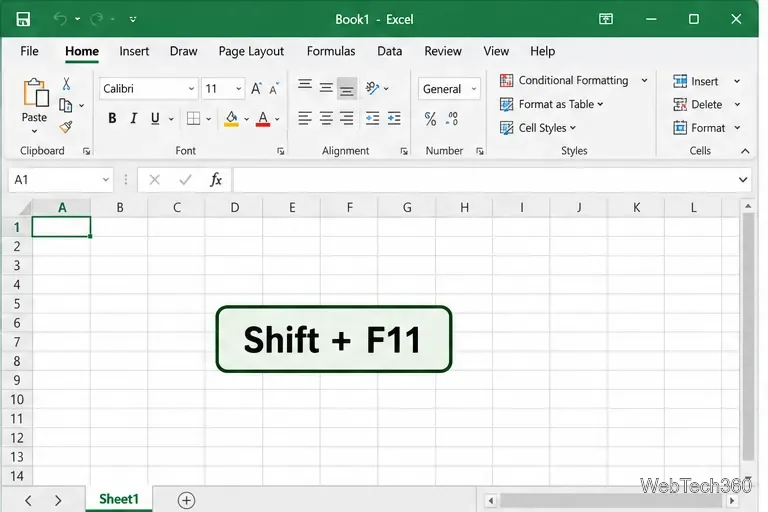Increase decimal places
Viewport: 768px width, 512px height.
[x=452, y=119]
